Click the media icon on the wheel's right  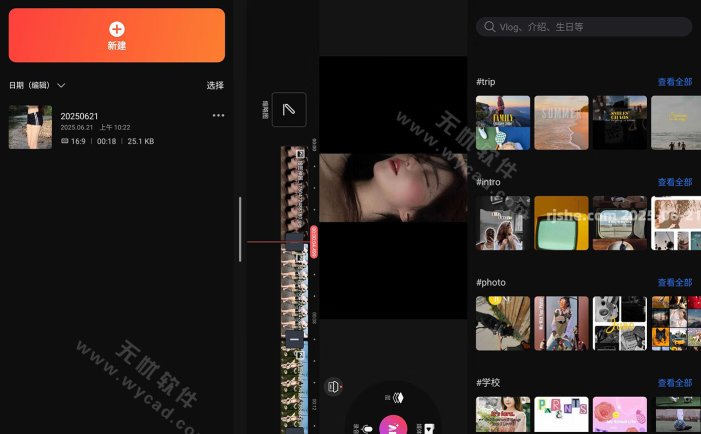pyautogui.click(x=428, y=429)
